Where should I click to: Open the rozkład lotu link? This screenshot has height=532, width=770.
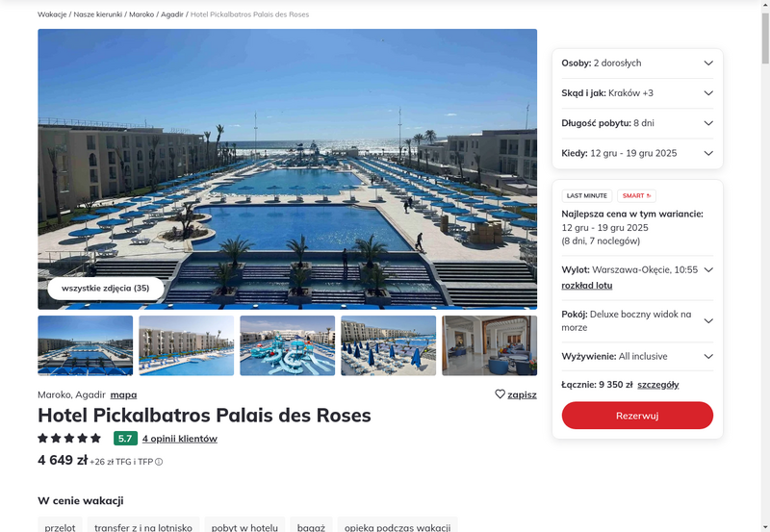(587, 286)
